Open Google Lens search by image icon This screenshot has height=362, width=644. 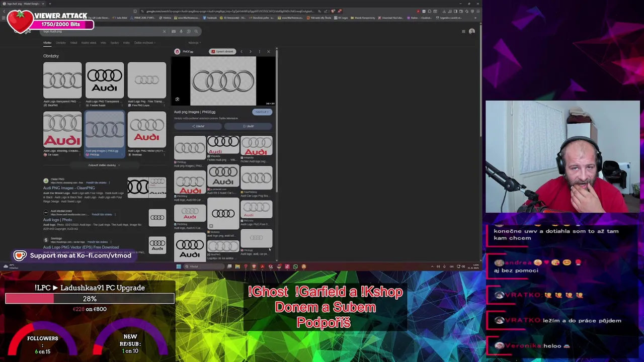(x=189, y=31)
